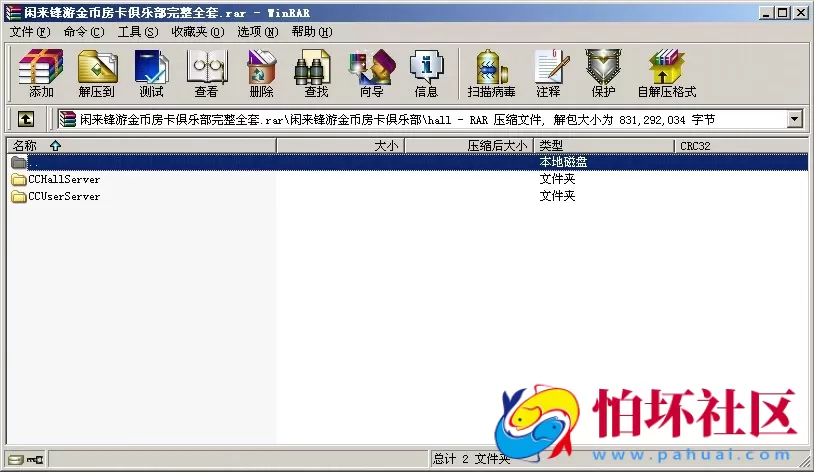814x472 pixels.
Task: Close the WinRAR window
Action: (801, 13)
